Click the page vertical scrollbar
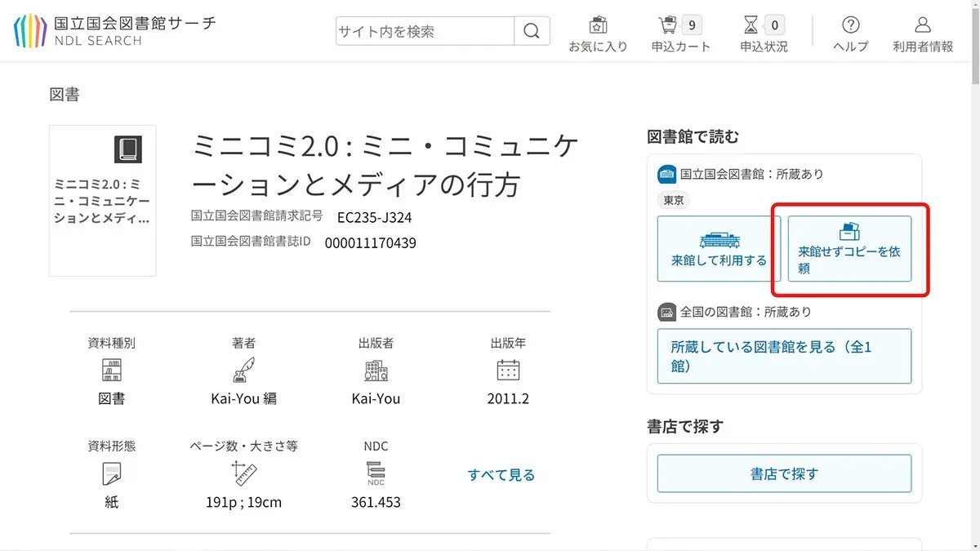This screenshot has width=980, height=551. coord(974,245)
